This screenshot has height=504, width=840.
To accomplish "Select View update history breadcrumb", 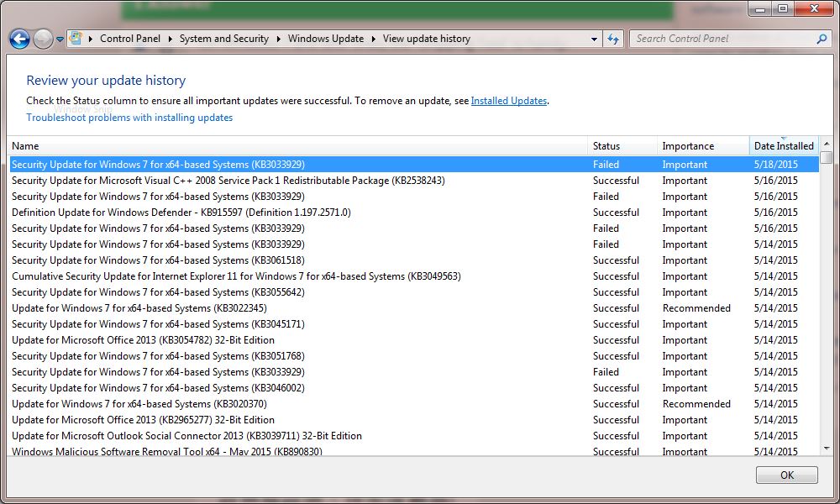I will (x=427, y=39).
